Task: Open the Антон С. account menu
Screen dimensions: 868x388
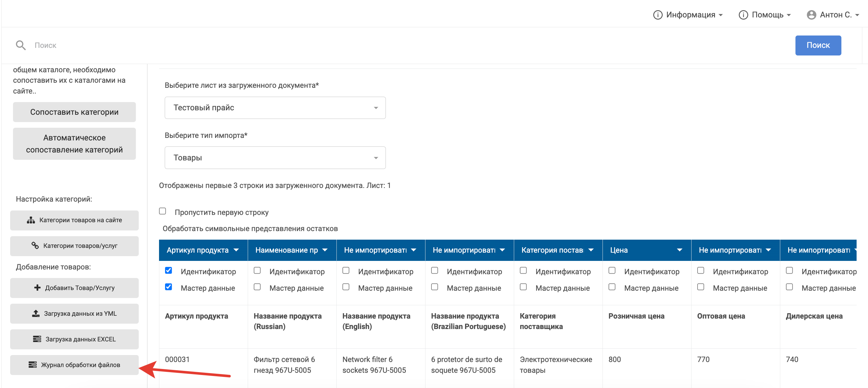Action: point(833,15)
